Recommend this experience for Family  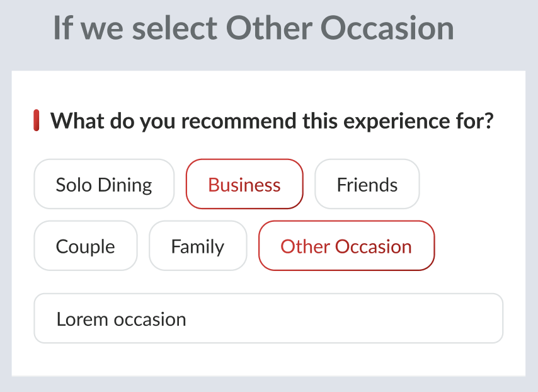tap(197, 246)
